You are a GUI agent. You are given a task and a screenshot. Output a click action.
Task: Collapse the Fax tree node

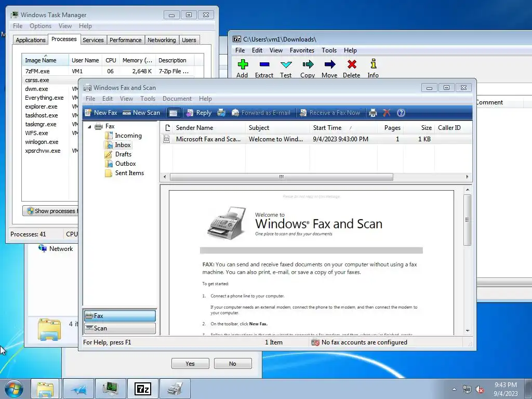(x=89, y=127)
